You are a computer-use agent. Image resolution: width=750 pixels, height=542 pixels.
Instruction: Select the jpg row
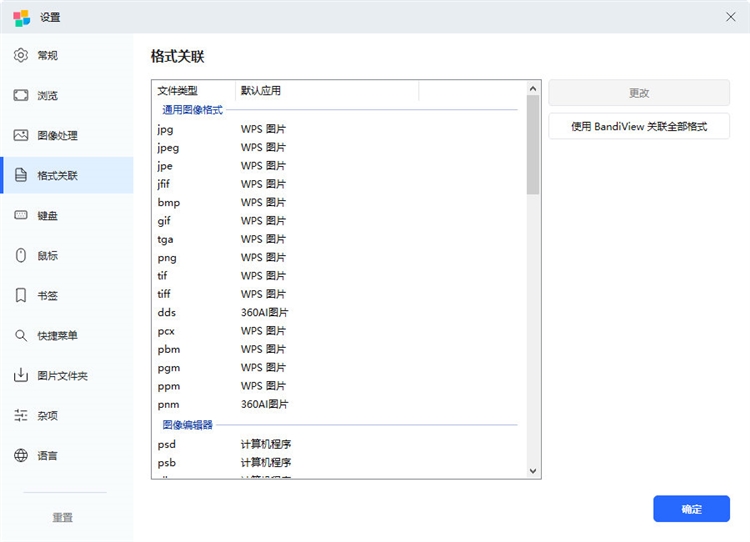pyautogui.click(x=339, y=129)
